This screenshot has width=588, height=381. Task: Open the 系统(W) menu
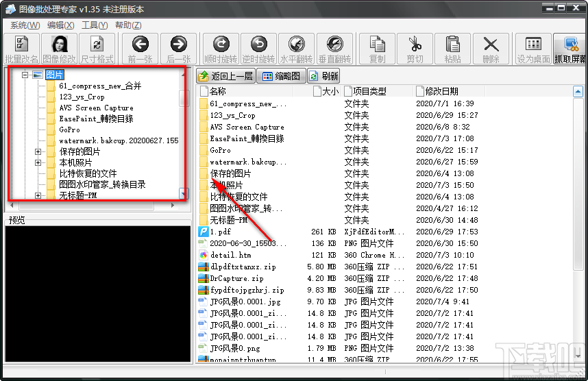(25, 25)
